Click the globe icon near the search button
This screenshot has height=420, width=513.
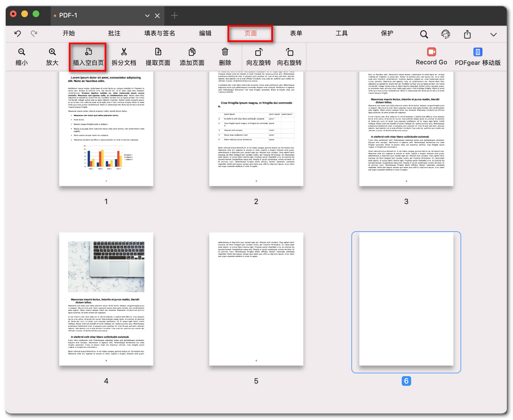445,34
